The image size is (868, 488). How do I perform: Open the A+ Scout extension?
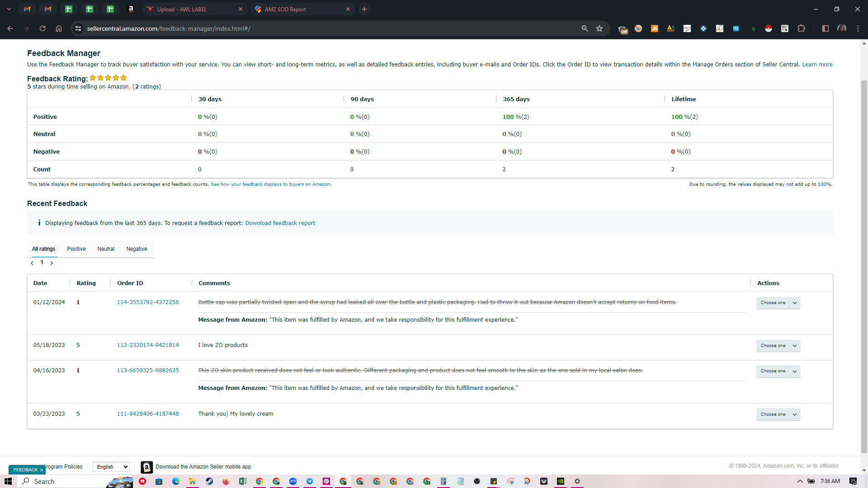tap(671, 28)
